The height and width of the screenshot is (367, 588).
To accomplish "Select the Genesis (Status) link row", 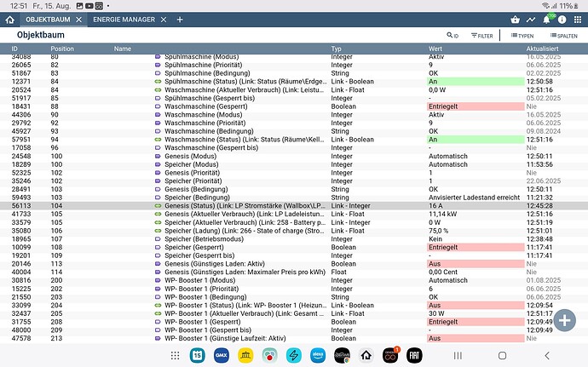I will (x=294, y=206).
